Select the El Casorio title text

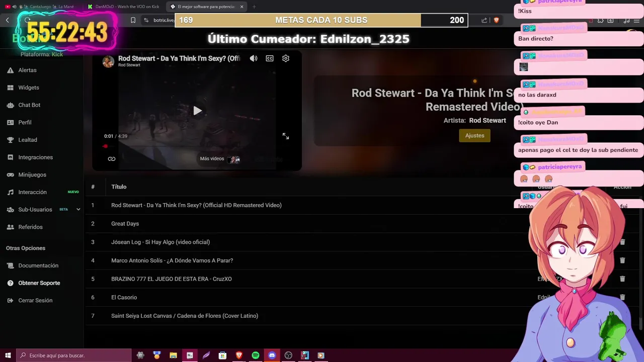pyautogui.click(x=124, y=297)
